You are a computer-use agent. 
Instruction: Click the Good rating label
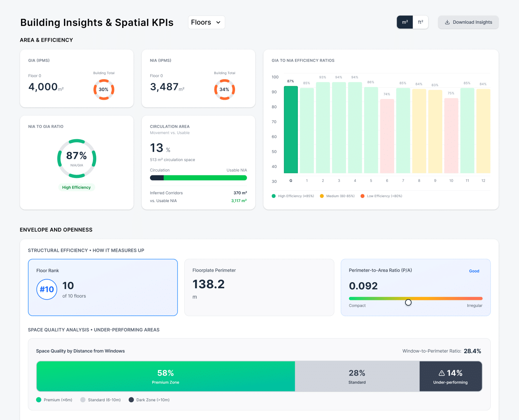pos(474,271)
